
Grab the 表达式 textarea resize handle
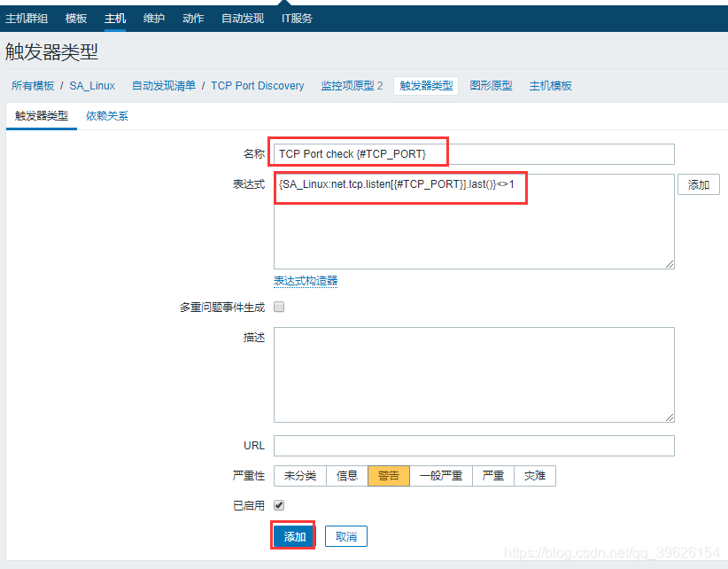pyautogui.click(x=669, y=264)
